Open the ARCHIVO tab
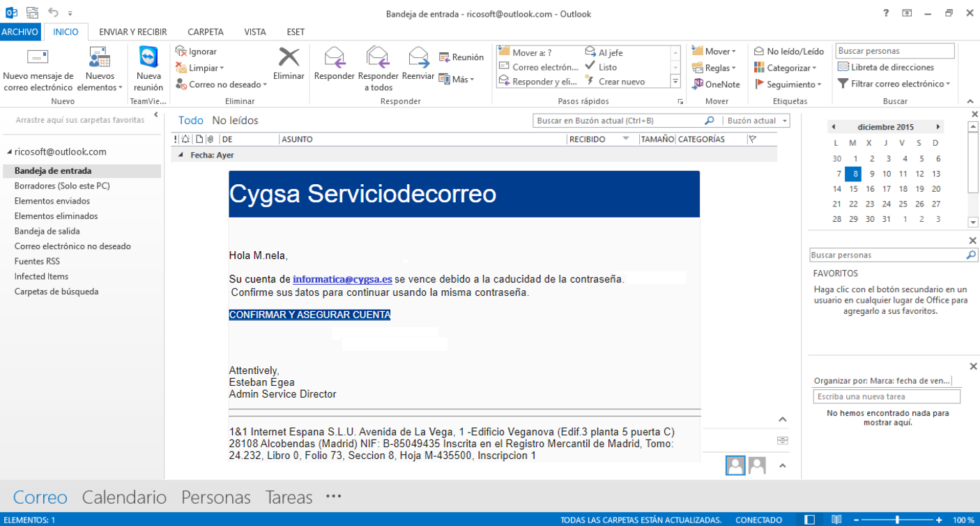The width and height of the screenshot is (980, 526). click(20, 32)
